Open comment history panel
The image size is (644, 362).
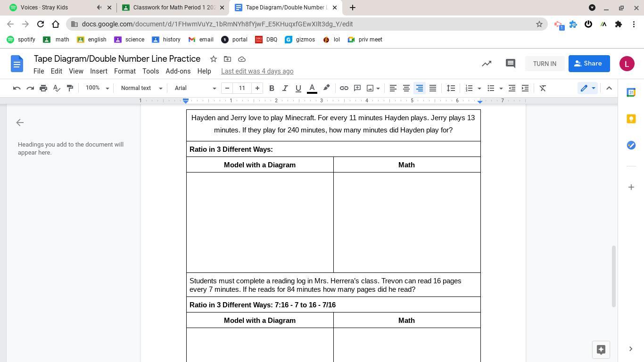tap(510, 64)
